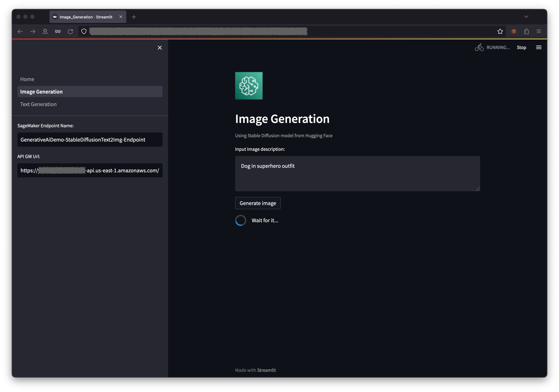
Task: Switch to Text Generation page
Action: point(38,104)
